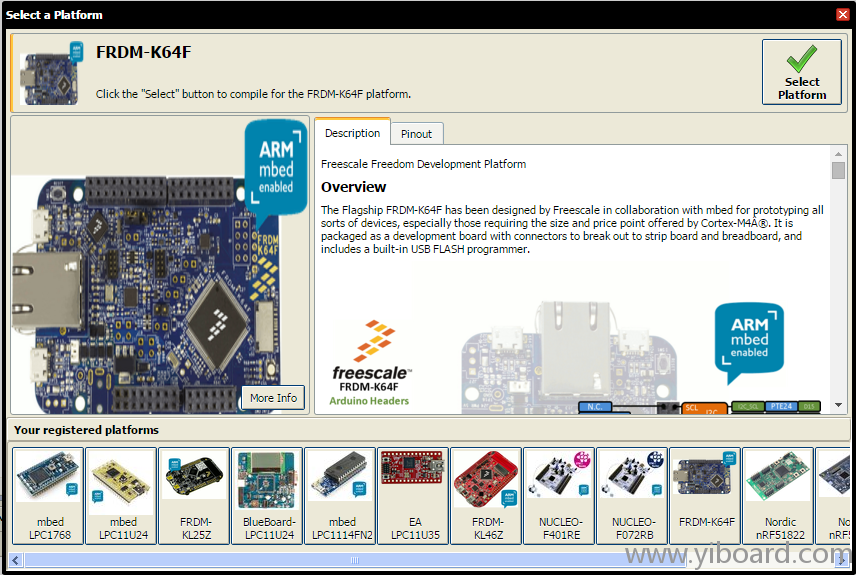This screenshot has height=575, width=856.
Task: Click description scrollbar up arrow
Action: pos(838,153)
